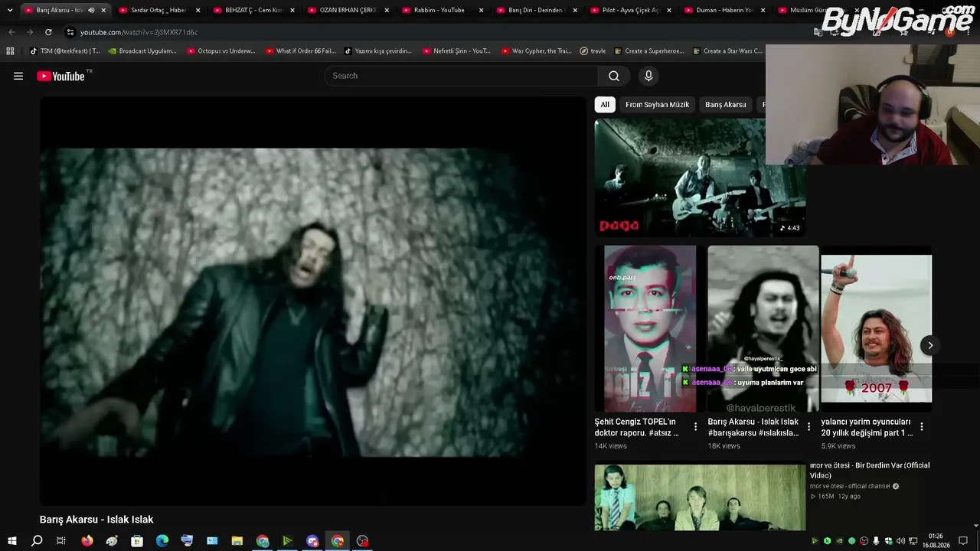Open options menu for Barış Akarsu Islak short
Viewport: 980px width, 551px height.
click(808, 427)
